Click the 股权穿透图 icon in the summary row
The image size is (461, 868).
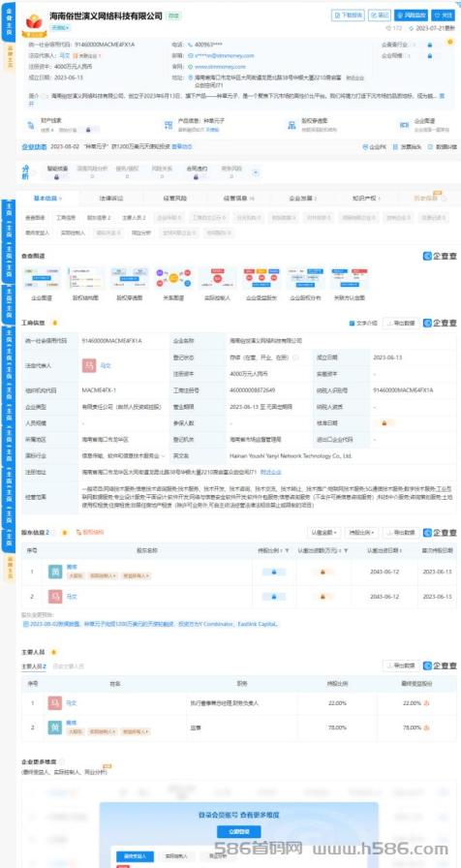pos(292,125)
